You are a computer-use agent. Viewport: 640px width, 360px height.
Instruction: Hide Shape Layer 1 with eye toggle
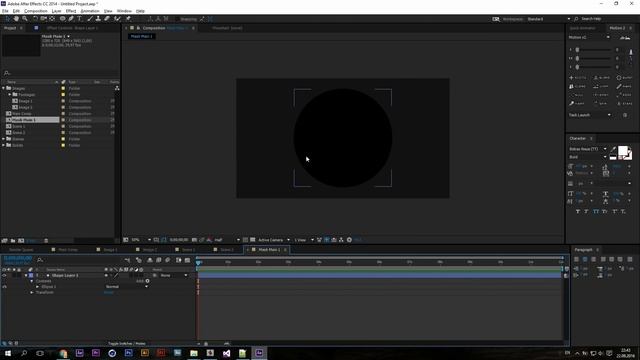coord(4,276)
